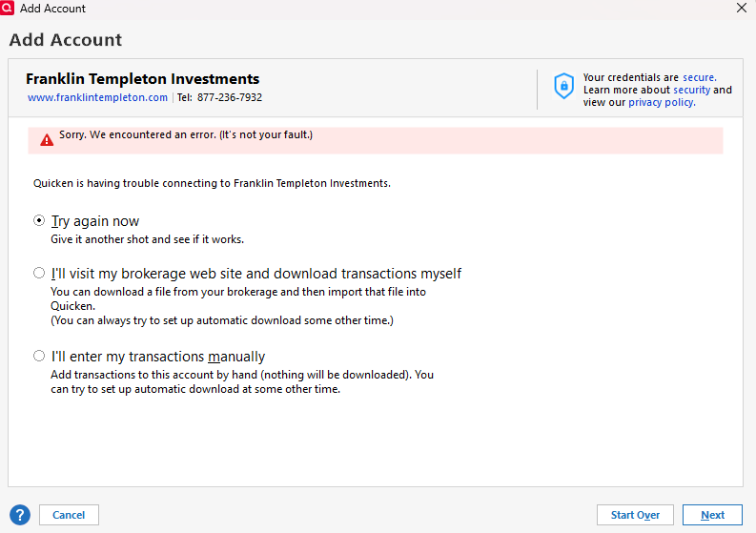Click the "Quicken is having trouble connecting" message

(x=212, y=182)
